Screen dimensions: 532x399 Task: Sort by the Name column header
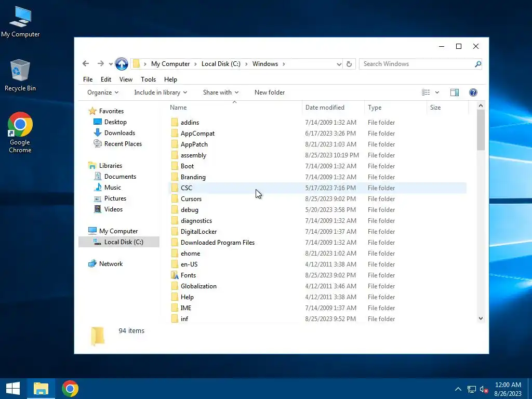click(234, 107)
